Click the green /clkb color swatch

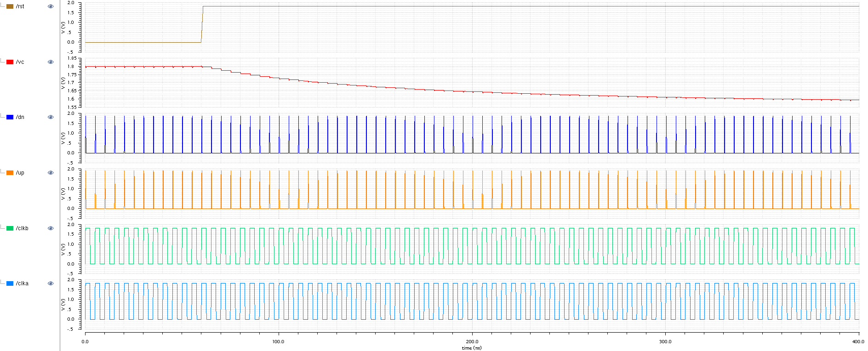10,228
